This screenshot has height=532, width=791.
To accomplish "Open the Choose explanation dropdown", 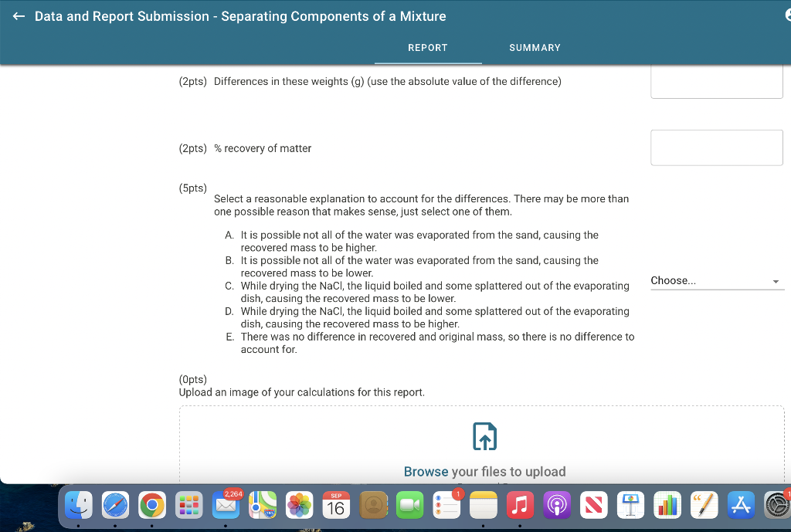I will click(x=717, y=281).
